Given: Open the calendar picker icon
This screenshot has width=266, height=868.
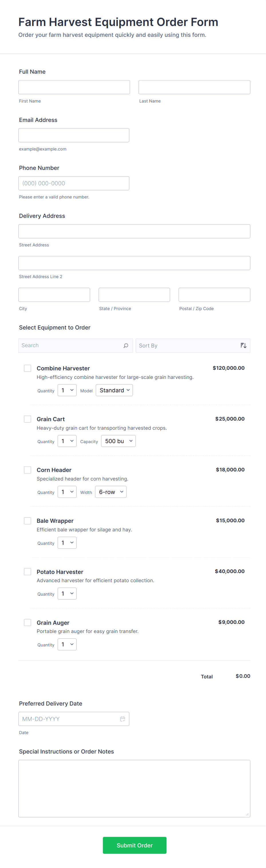Looking at the screenshot, I should pyautogui.click(x=122, y=719).
